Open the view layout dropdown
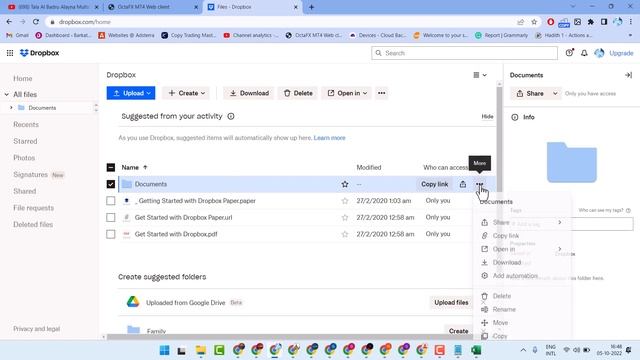This screenshot has height=360, width=640. tap(480, 75)
